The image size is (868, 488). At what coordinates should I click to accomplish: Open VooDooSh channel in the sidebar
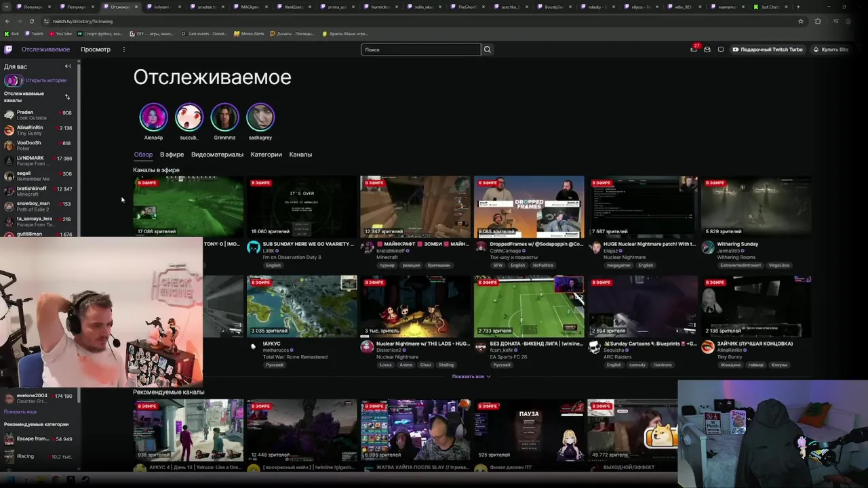38,145
